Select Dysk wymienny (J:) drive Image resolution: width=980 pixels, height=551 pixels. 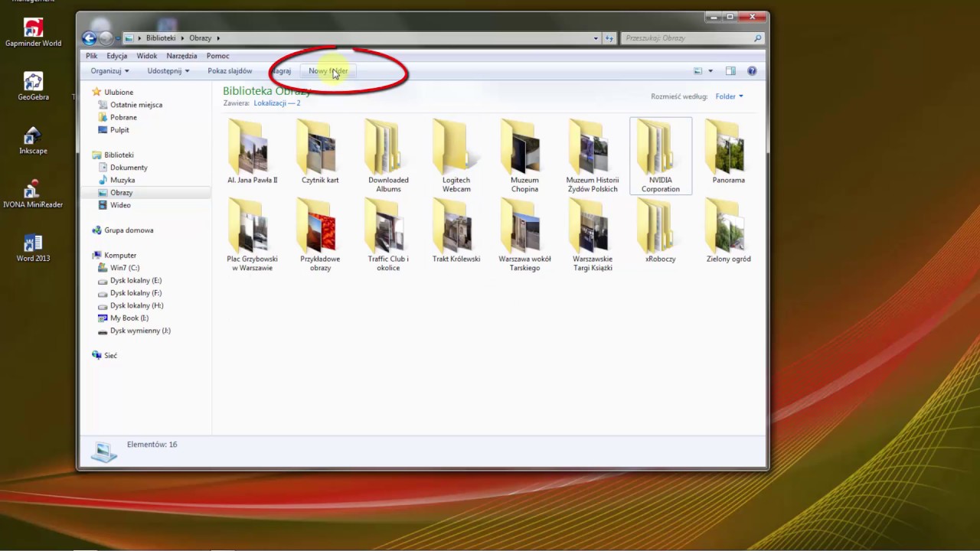click(x=140, y=331)
